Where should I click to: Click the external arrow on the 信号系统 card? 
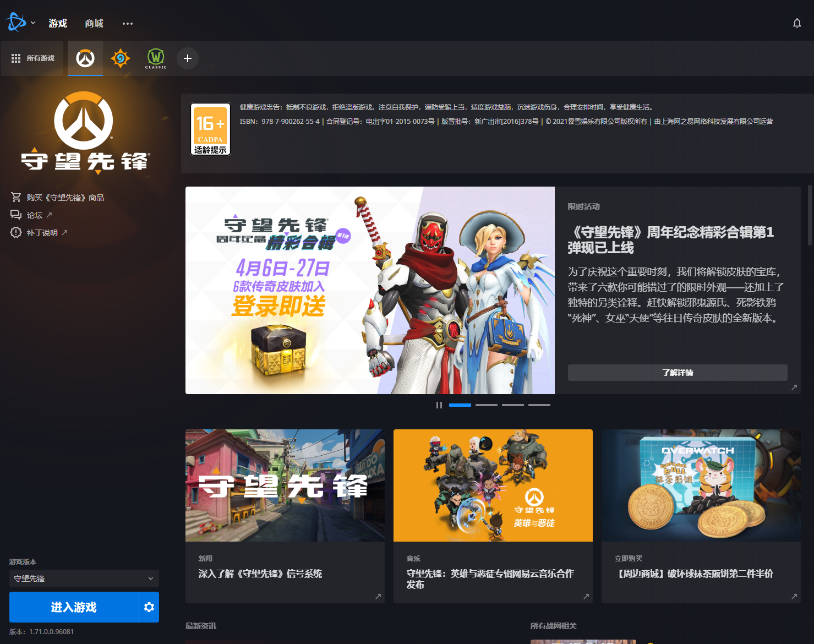point(378,596)
